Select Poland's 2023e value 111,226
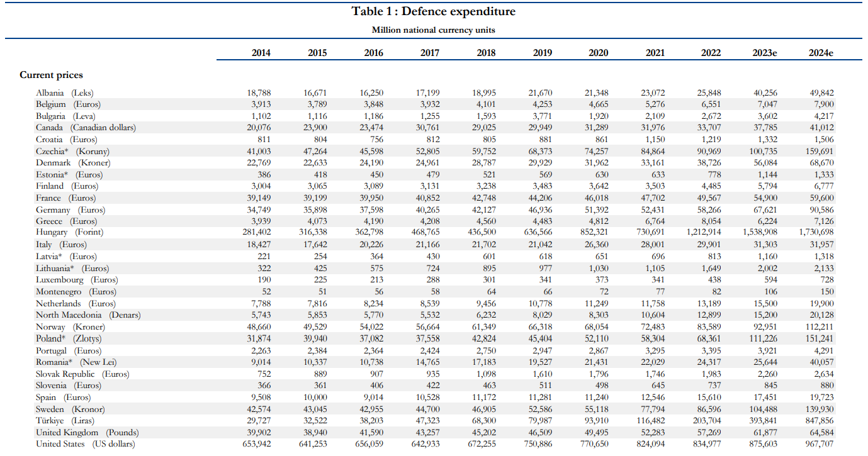The height and width of the screenshot is (456, 868). (762, 338)
